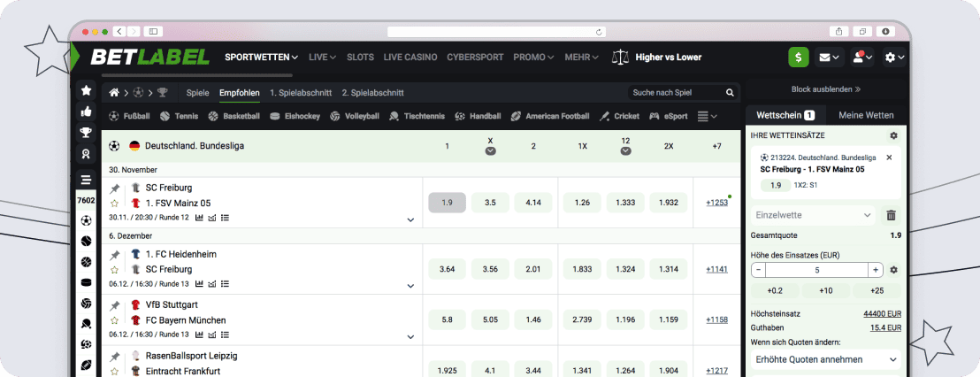
Task: Click the trash icon to clear bet slip
Action: click(891, 215)
